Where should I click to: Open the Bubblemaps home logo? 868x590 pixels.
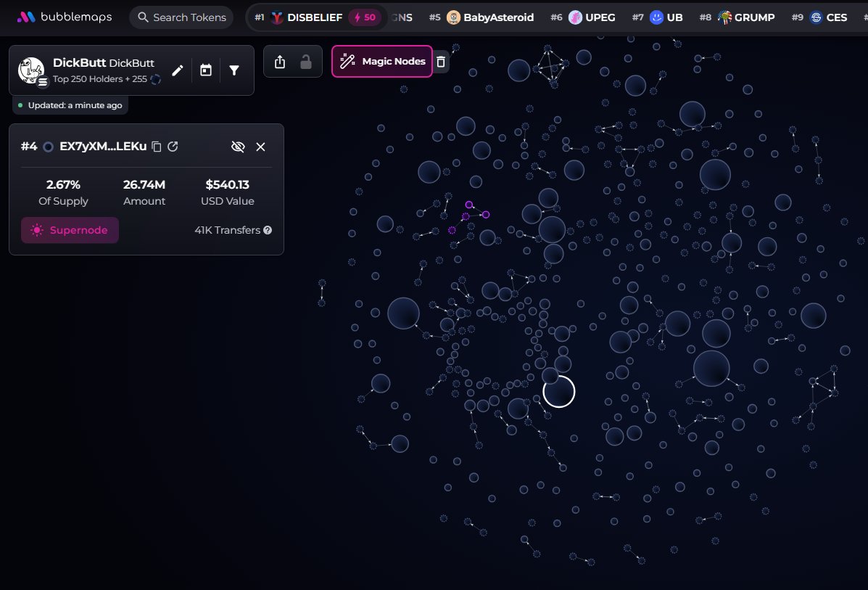pyautogui.click(x=65, y=17)
